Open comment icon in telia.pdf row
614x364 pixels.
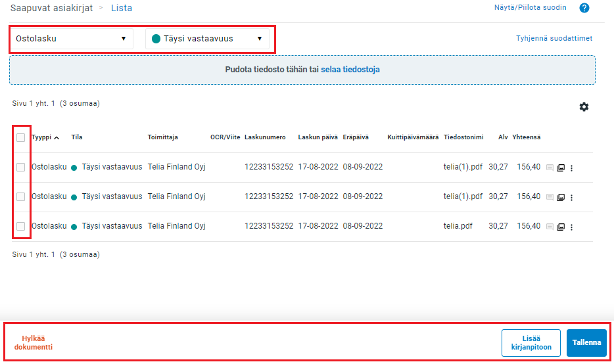(550, 227)
